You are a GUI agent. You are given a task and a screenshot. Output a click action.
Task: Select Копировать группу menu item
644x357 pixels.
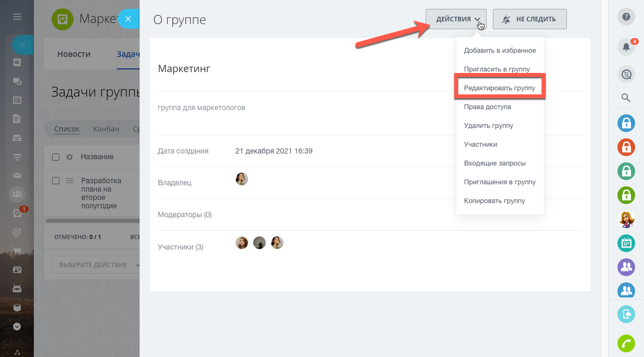[500, 201]
